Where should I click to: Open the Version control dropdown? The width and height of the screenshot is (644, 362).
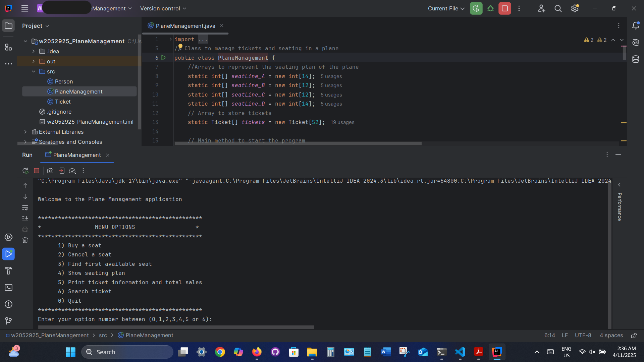[x=163, y=8]
